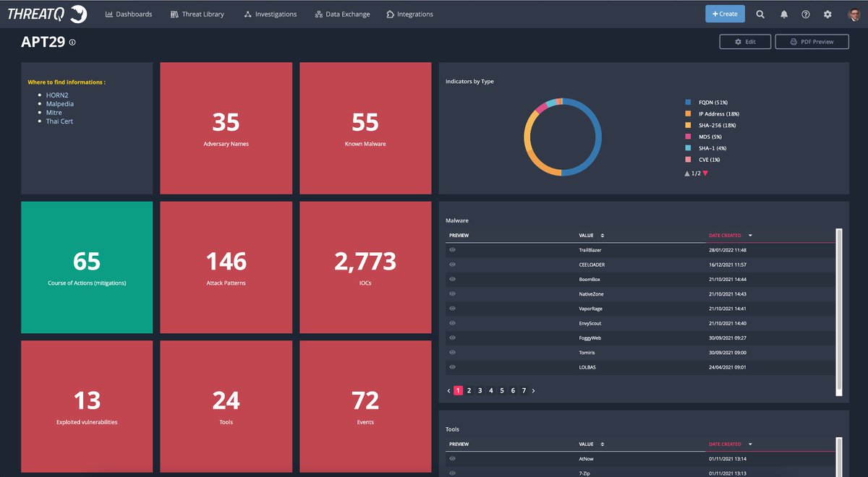Viewport: 868px width, 477px height.
Task: Select Malware table page 7
Action: 524,390
